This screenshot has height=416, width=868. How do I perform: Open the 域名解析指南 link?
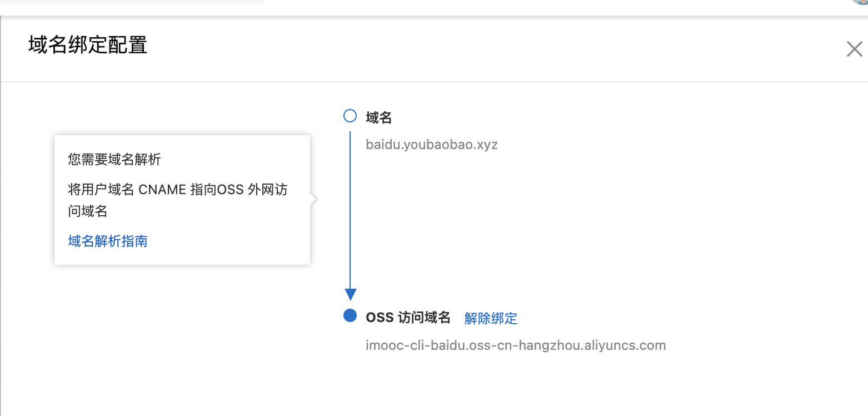(x=108, y=241)
